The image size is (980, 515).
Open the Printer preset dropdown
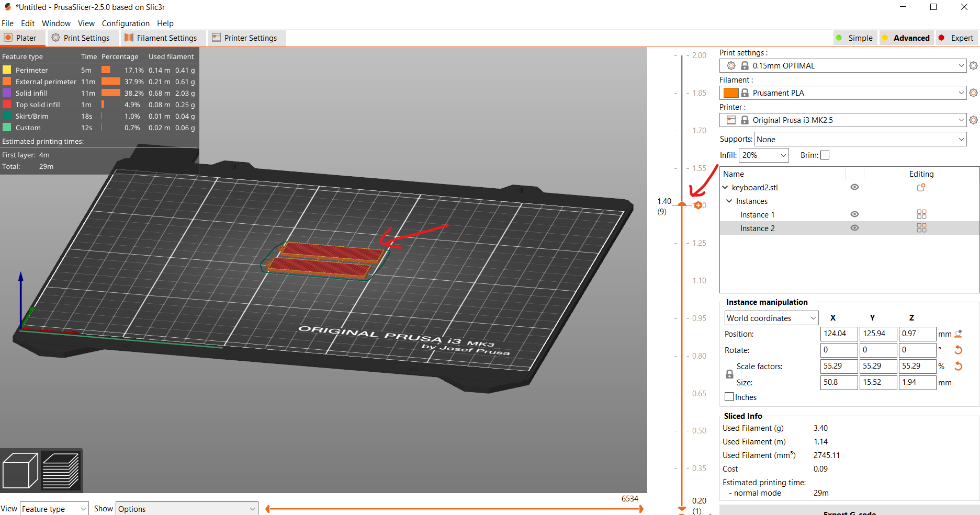tap(842, 120)
